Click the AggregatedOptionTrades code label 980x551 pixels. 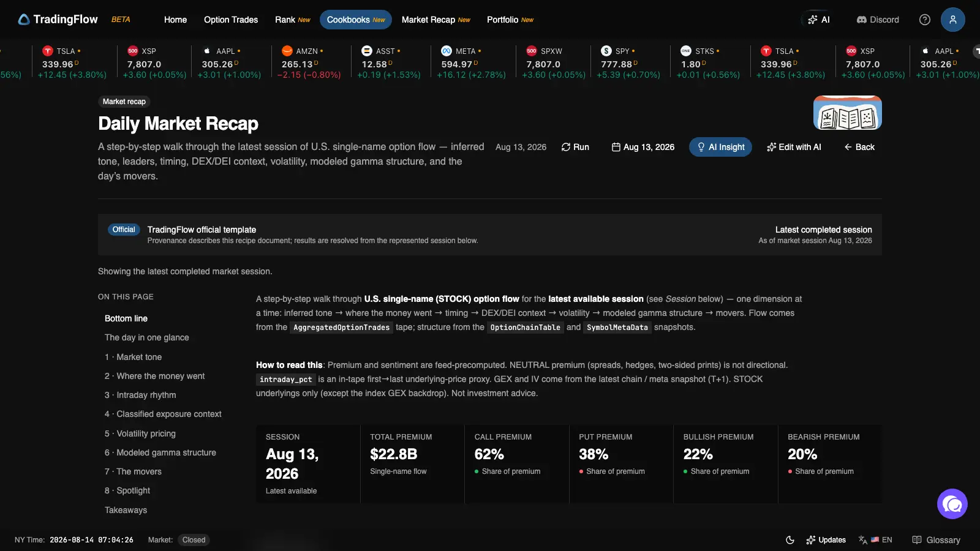click(342, 328)
